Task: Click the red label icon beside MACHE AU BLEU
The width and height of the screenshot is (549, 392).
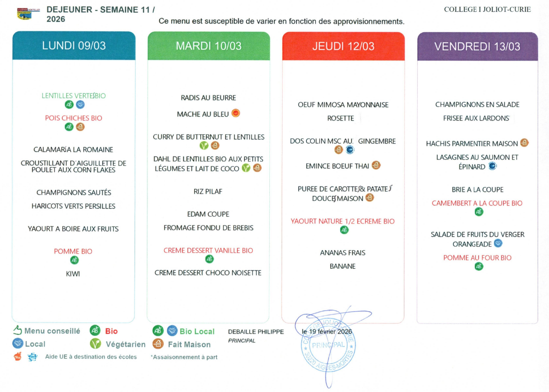Action: pos(235,113)
